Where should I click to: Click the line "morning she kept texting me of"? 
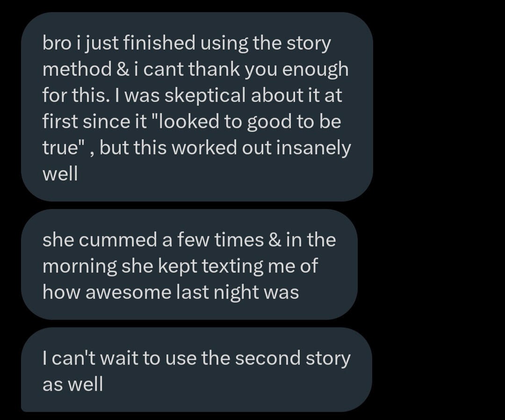pos(180,266)
